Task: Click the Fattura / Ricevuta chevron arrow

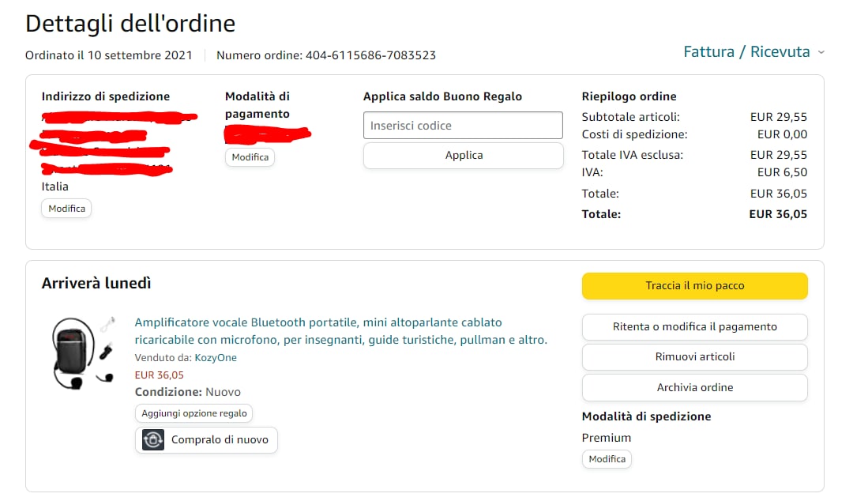Action: point(821,53)
